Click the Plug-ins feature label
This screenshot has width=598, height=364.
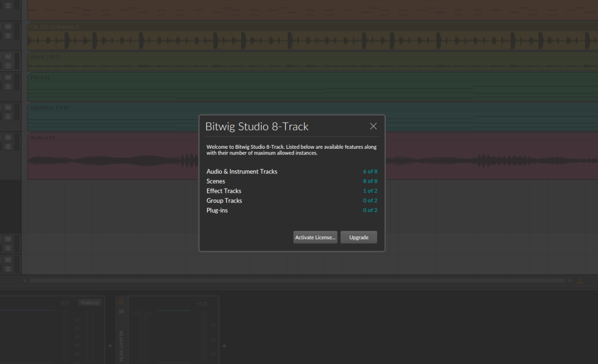[217, 210]
